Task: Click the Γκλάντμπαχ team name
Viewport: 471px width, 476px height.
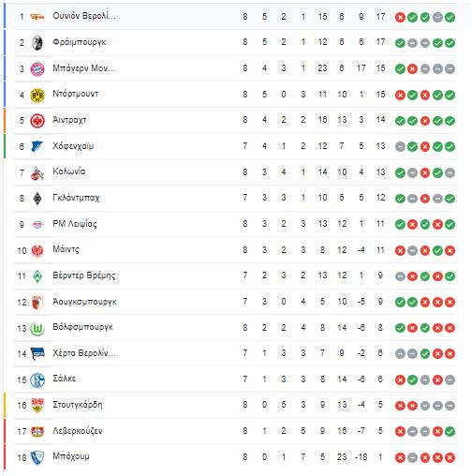Action: point(76,198)
